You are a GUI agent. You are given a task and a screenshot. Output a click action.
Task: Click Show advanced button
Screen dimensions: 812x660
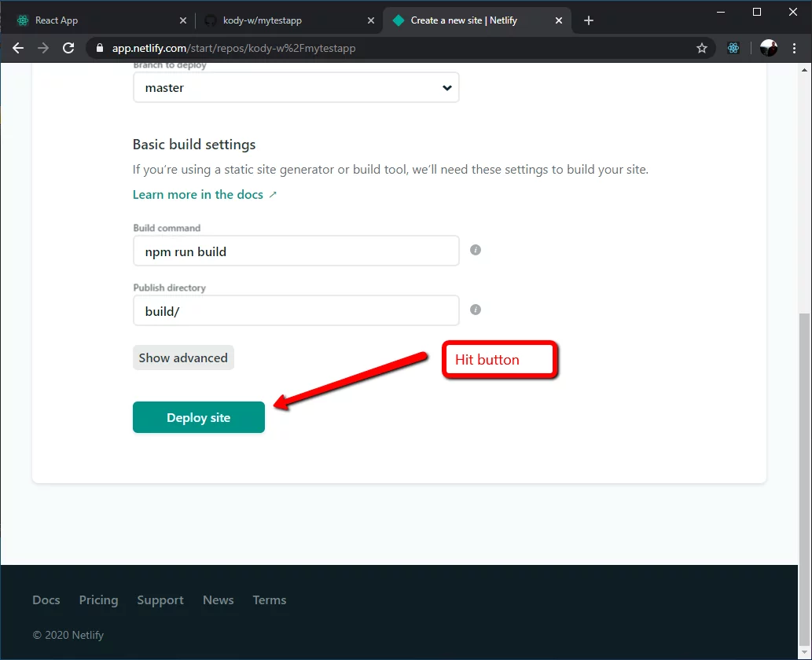click(183, 357)
